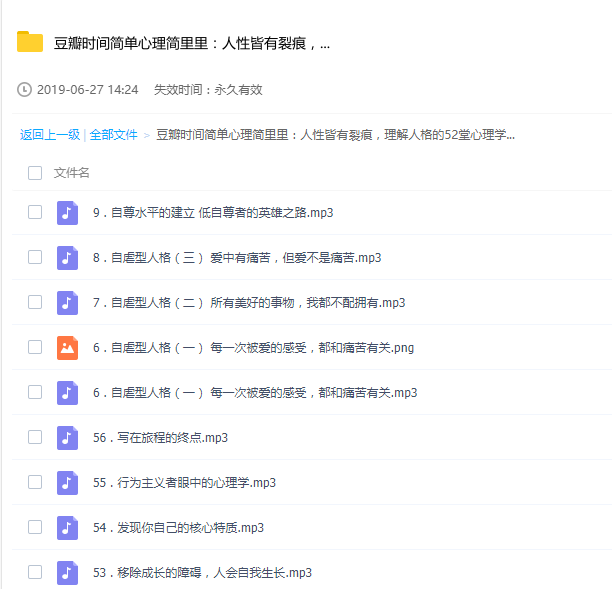Open the 6．自虐型人格（一）.png file name
Image resolution: width=612 pixels, height=589 pixels.
253,347
